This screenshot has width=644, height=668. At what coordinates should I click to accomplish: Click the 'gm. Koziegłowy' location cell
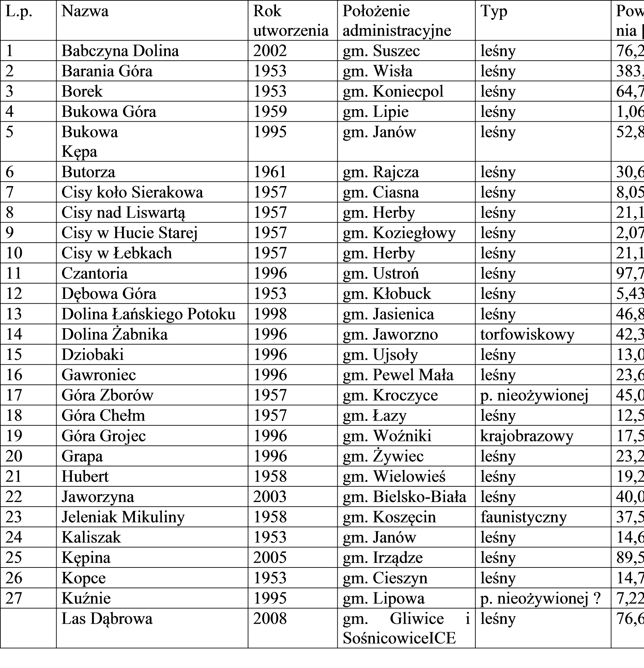(399, 233)
